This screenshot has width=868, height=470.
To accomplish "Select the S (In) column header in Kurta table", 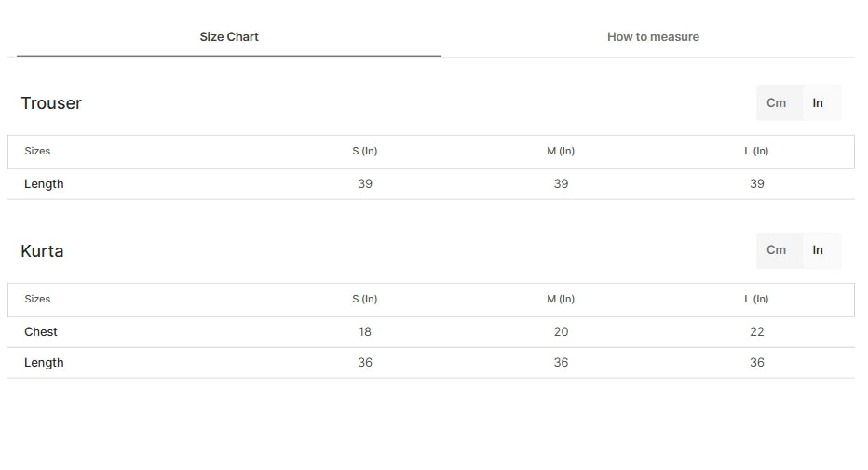I will 365,299.
